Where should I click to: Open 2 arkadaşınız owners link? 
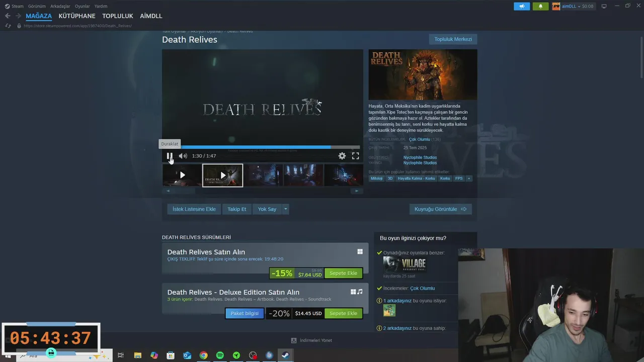coord(397,328)
